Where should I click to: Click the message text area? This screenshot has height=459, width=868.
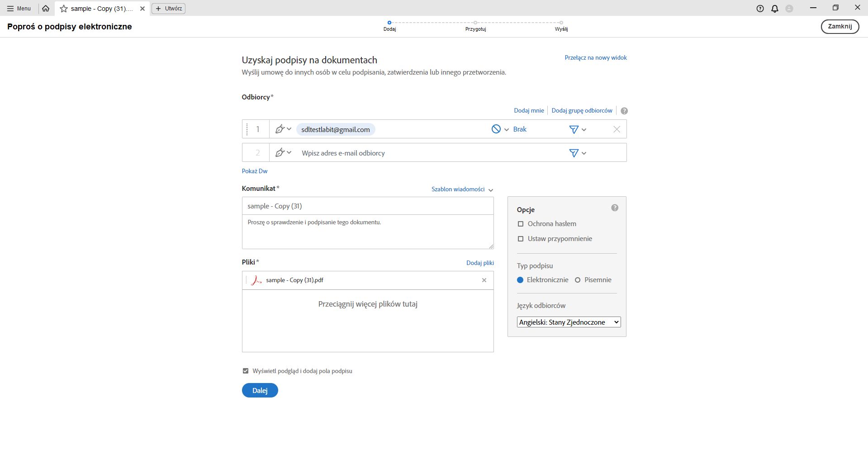[368, 232]
